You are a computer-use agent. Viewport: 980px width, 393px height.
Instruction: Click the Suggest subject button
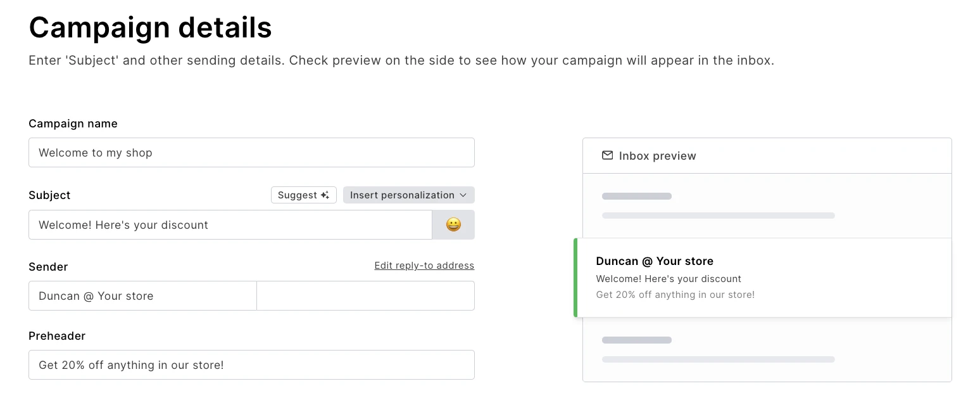[x=304, y=195]
